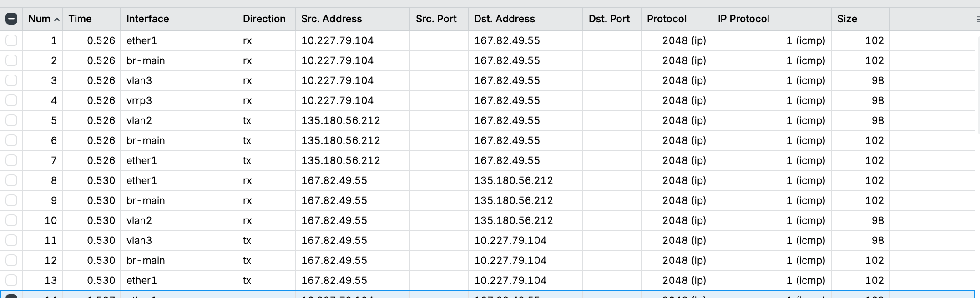Tick the checkbox for packet row 5

tap(11, 120)
